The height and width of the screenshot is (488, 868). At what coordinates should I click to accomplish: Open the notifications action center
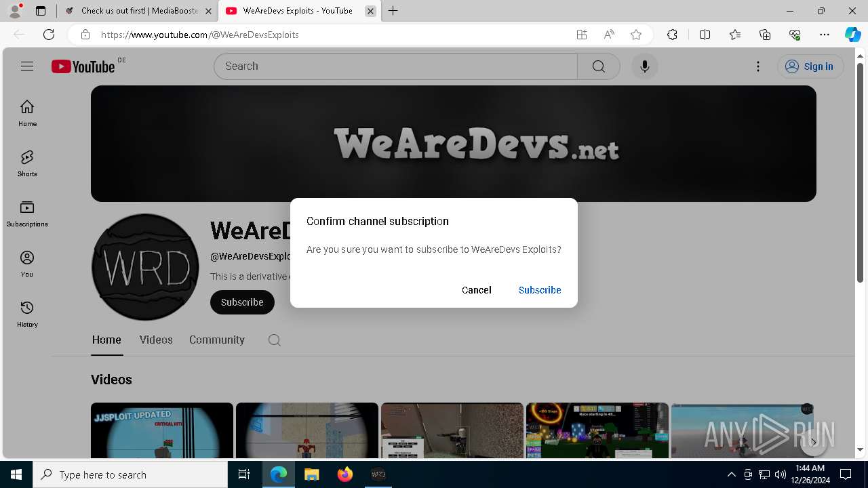(x=846, y=474)
